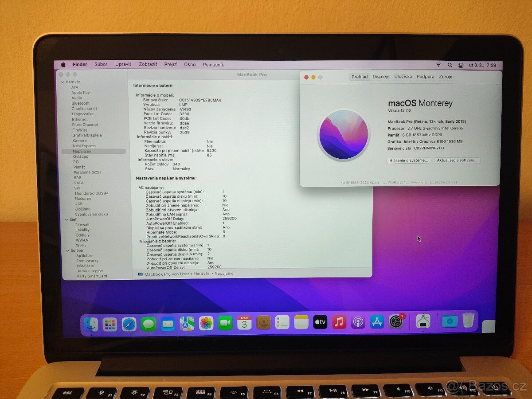Click the Spotlight search icon
This screenshot has height=399, width=532.
pos(450,64)
